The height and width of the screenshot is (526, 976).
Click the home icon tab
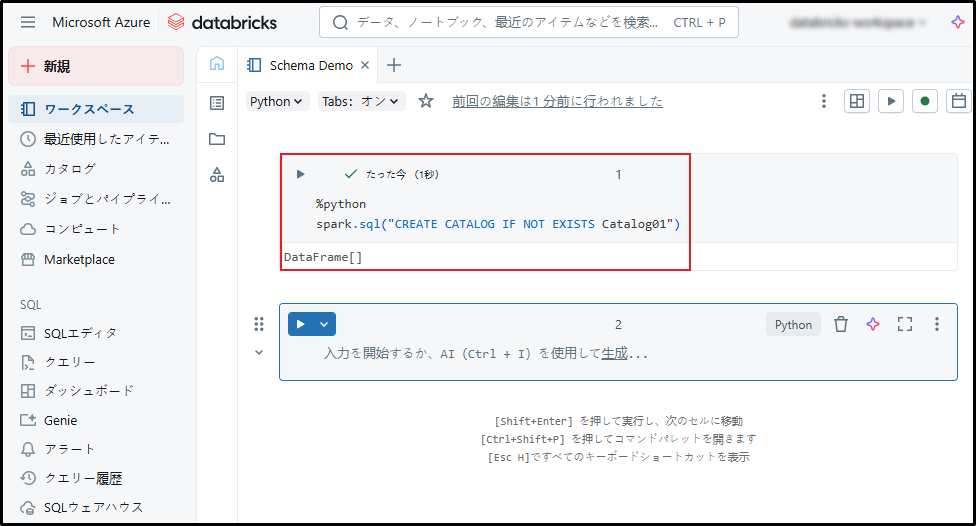(x=217, y=65)
